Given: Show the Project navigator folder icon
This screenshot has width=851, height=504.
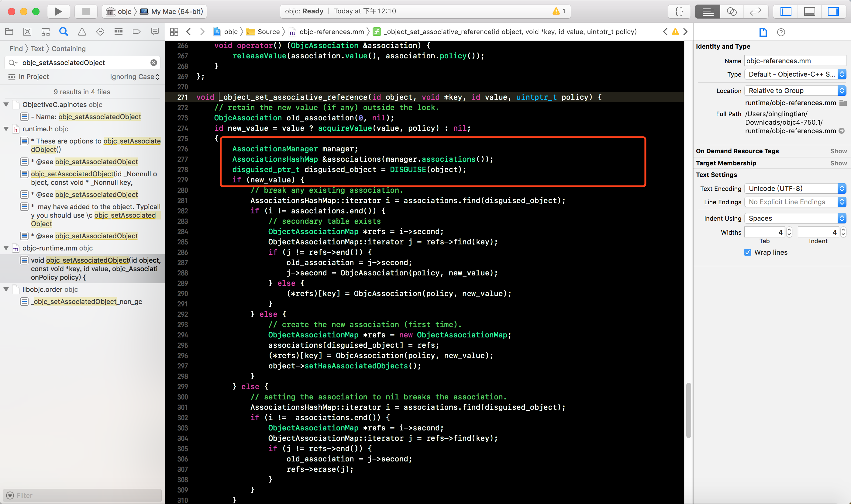Looking at the screenshot, I should coord(9,32).
